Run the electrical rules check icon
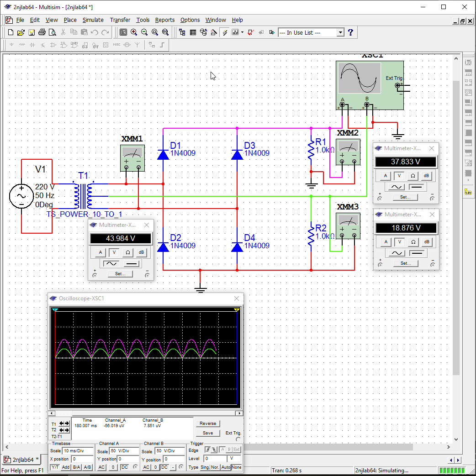Screen dimensions: 476x476 [250, 32]
